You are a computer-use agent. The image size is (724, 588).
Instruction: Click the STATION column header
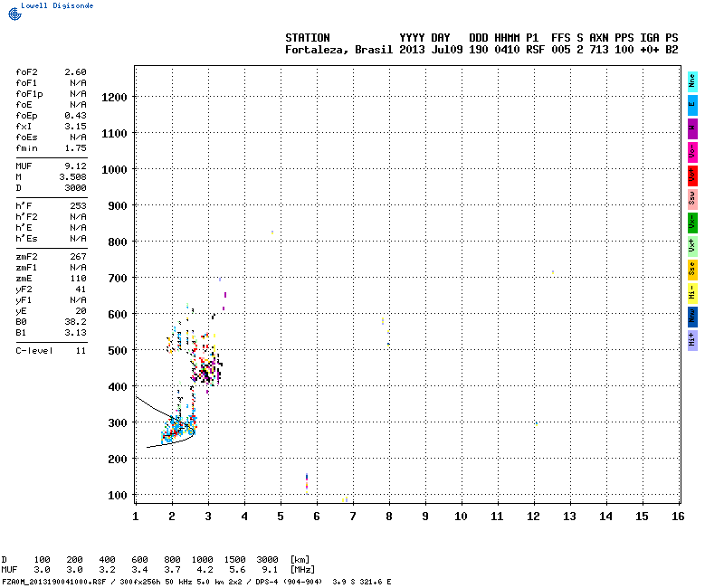(x=307, y=38)
